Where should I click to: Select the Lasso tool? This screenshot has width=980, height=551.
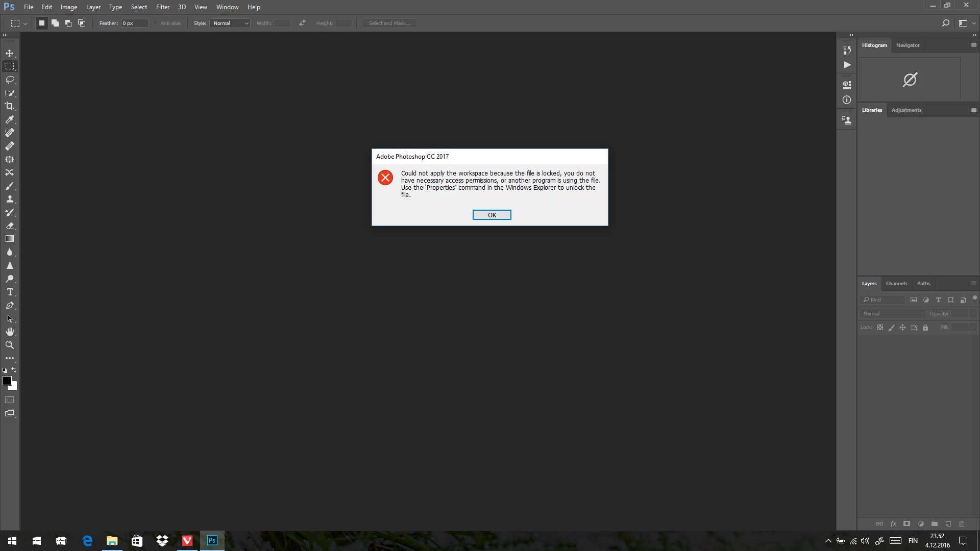pos(10,80)
